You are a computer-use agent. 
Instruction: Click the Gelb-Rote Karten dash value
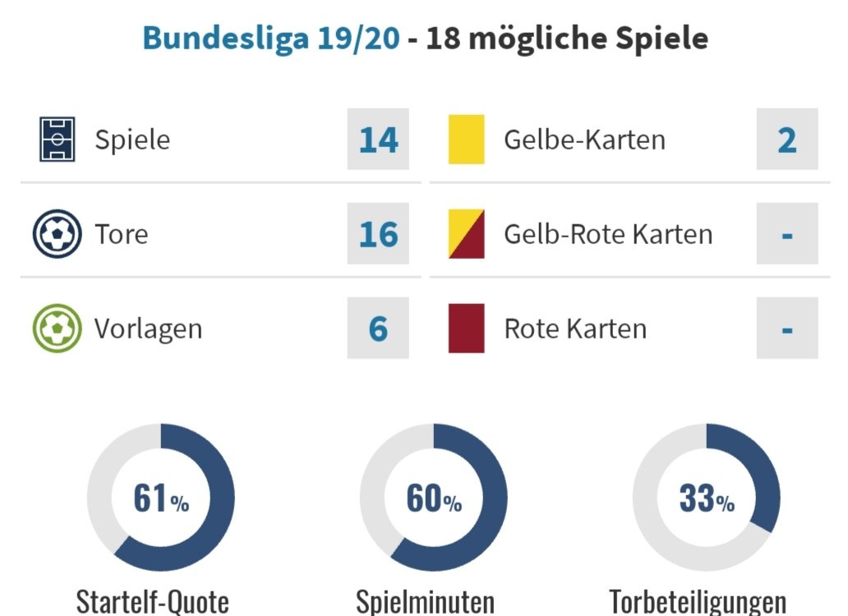(787, 234)
